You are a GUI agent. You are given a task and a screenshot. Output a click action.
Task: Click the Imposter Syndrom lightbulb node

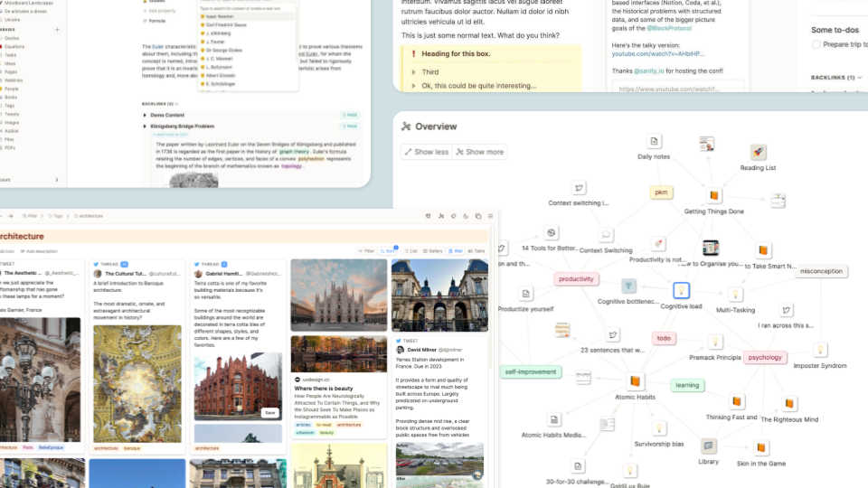(x=819, y=351)
